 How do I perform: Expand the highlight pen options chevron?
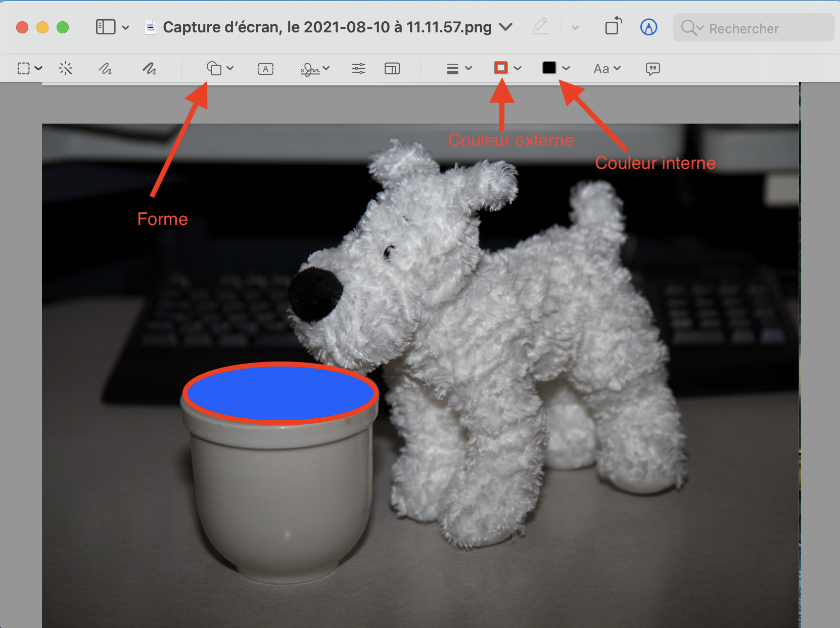tap(575, 27)
